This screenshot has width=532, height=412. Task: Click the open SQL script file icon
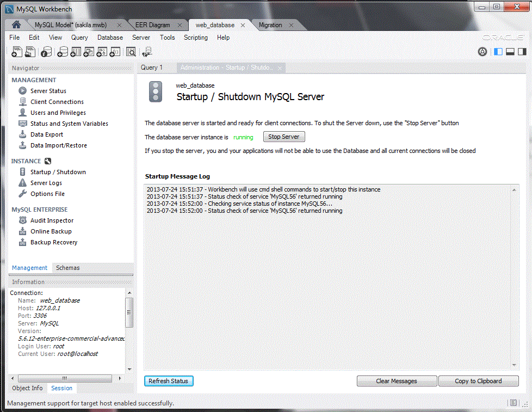pos(30,52)
